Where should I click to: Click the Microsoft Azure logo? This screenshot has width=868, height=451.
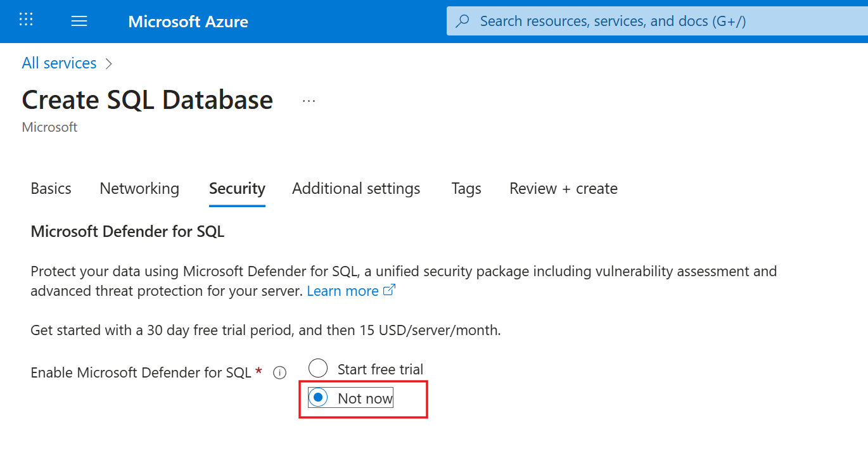[188, 22]
